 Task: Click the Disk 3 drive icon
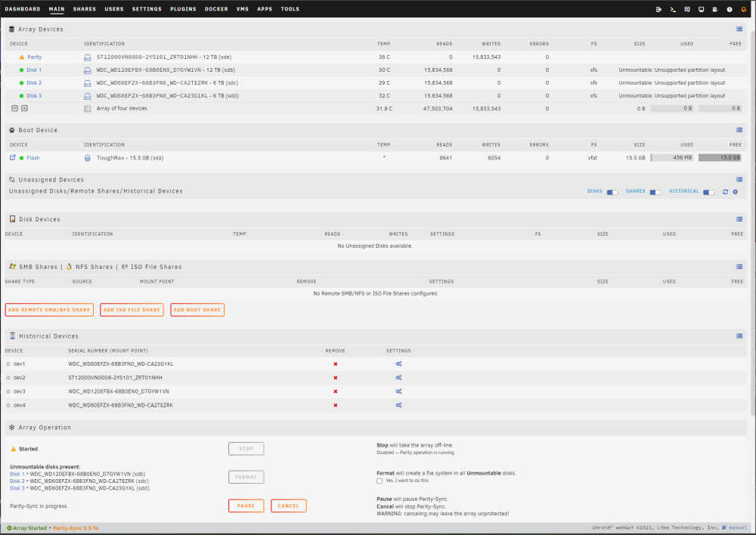click(87, 96)
